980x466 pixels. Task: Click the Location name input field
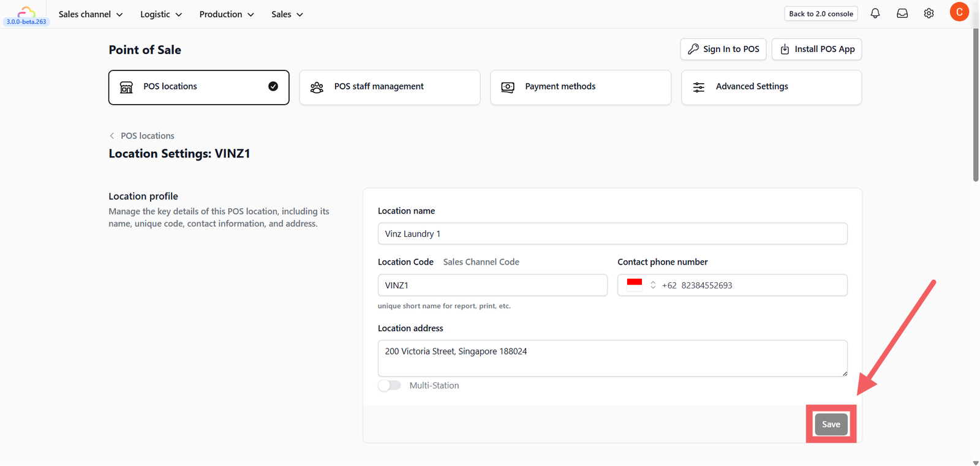pos(612,234)
